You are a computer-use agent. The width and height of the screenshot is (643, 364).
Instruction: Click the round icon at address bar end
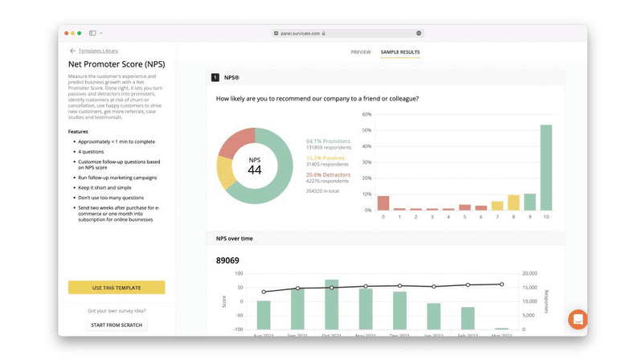[419, 33]
